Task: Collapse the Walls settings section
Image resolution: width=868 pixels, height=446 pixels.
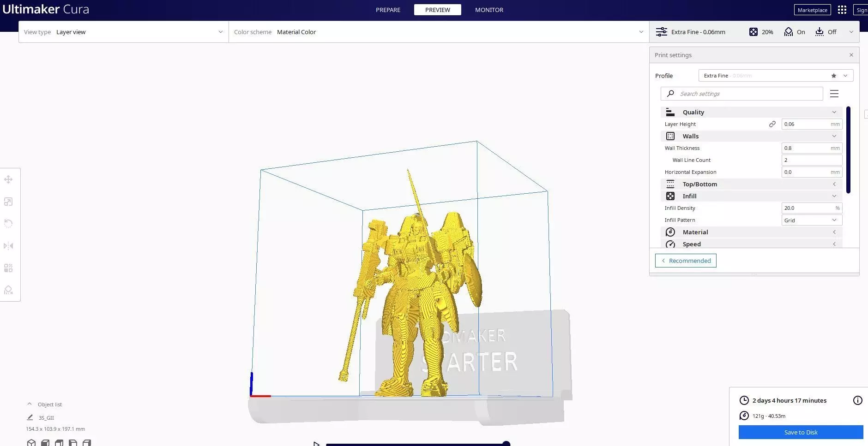Action: (x=751, y=136)
